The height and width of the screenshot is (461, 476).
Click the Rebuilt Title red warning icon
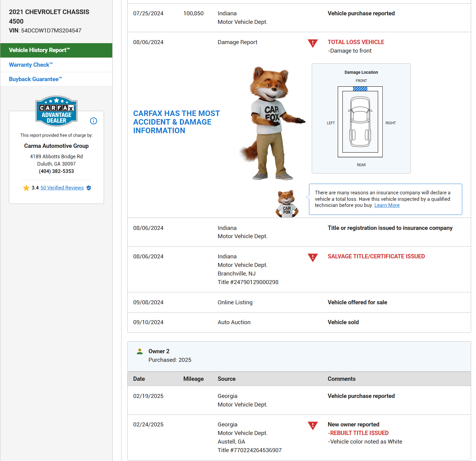tap(313, 425)
